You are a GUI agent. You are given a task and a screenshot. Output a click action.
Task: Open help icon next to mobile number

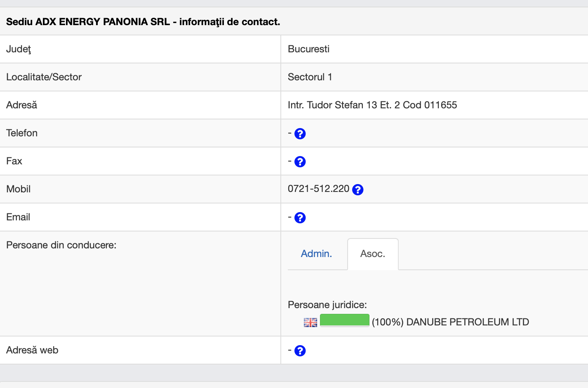tap(358, 190)
